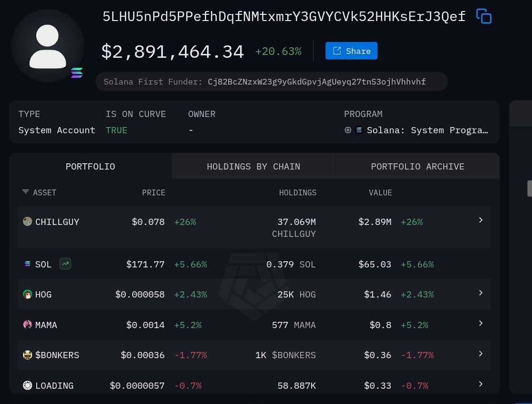This screenshot has height=404, width=532.
Task: Click the filter icon next to Asset header
Action: coord(25,192)
